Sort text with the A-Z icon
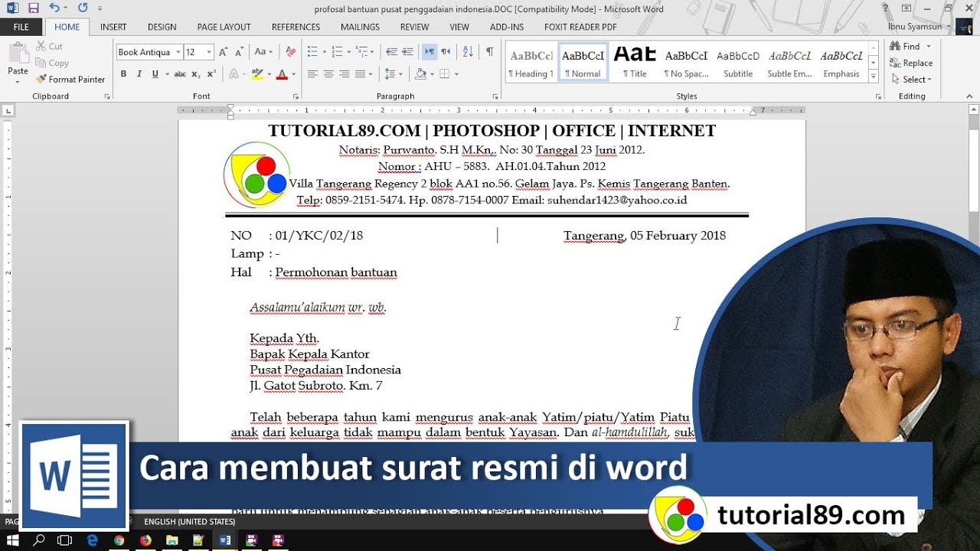The width and height of the screenshot is (980, 551). [x=468, y=52]
